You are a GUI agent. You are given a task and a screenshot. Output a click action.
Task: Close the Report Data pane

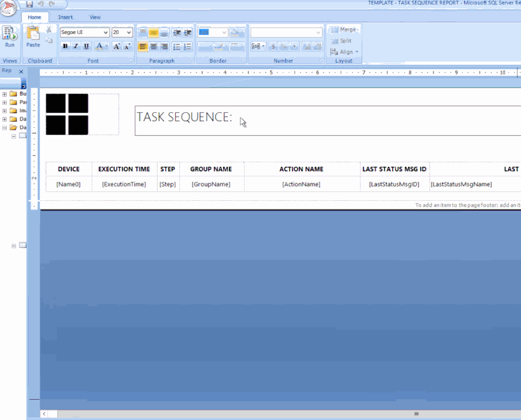[21, 71]
